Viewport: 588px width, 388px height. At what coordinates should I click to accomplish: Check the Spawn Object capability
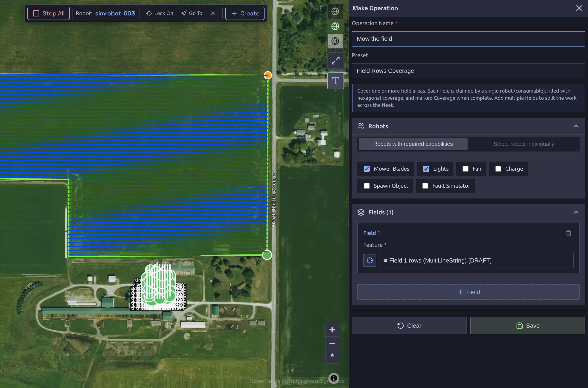click(367, 186)
